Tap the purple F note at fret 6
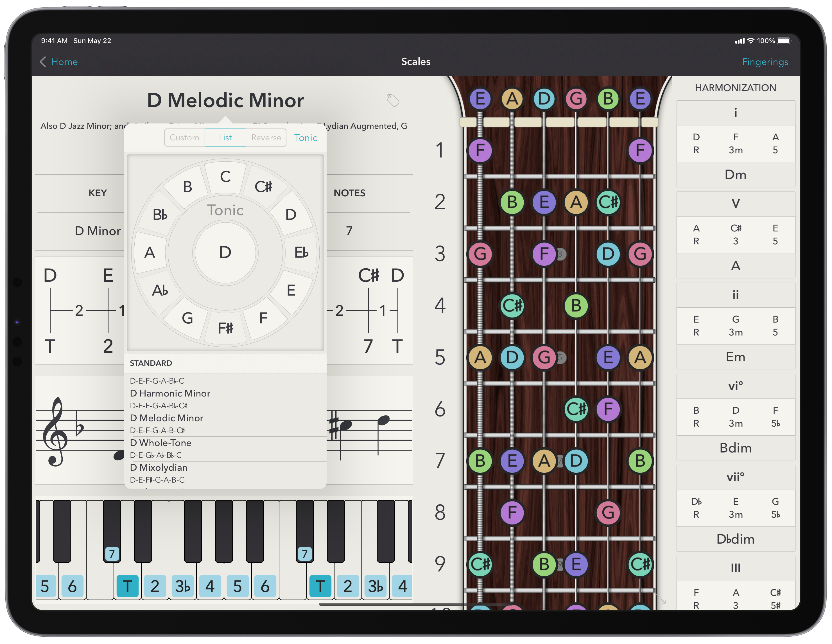Viewport: 832px width, 644px height. [x=608, y=409]
